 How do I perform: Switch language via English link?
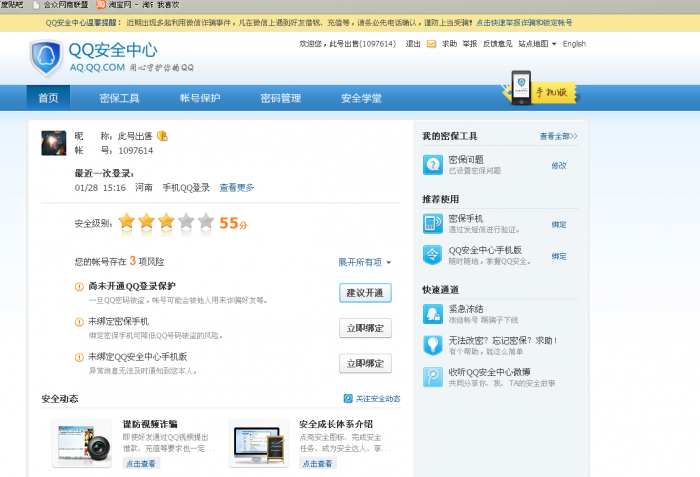(x=574, y=44)
